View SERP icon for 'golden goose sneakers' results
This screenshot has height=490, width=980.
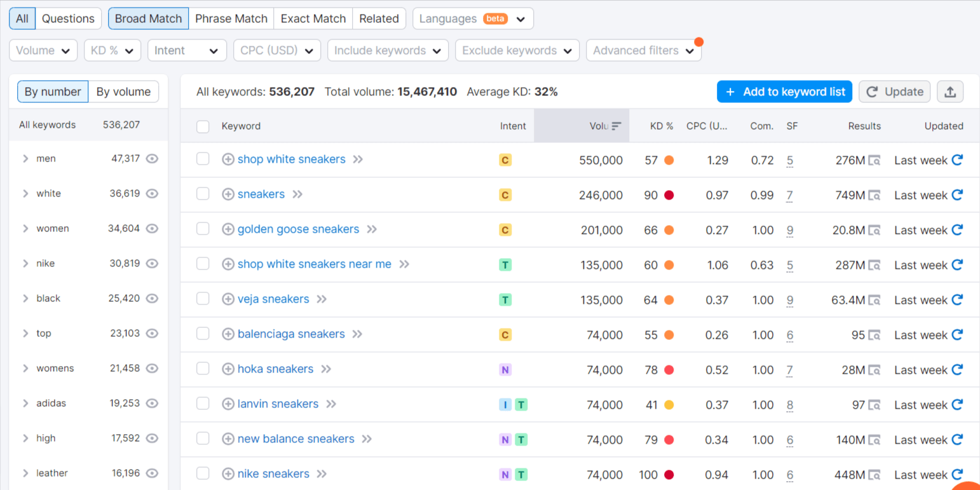click(x=875, y=230)
